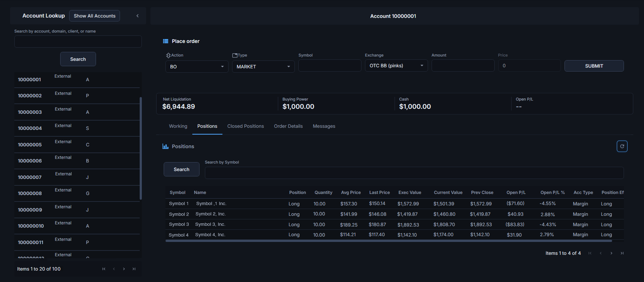Screen dimensions: 644x282
Task: Click the Symbol 3 row cell
Action: tap(179, 224)
